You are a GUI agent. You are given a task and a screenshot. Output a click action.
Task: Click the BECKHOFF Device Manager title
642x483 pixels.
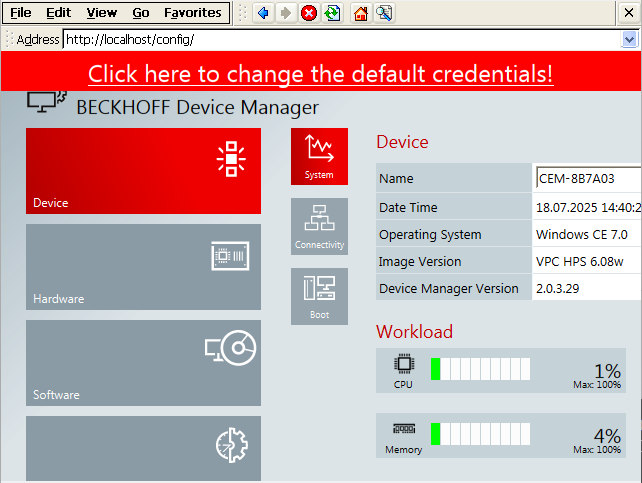click(x=197, y=108)
